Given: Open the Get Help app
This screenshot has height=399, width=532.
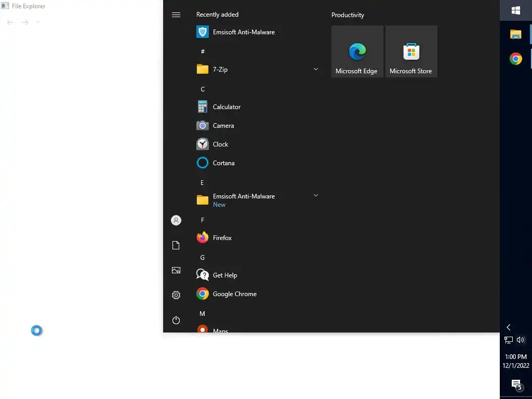Looking at the screenshot, I should click(x=258, y=275).
